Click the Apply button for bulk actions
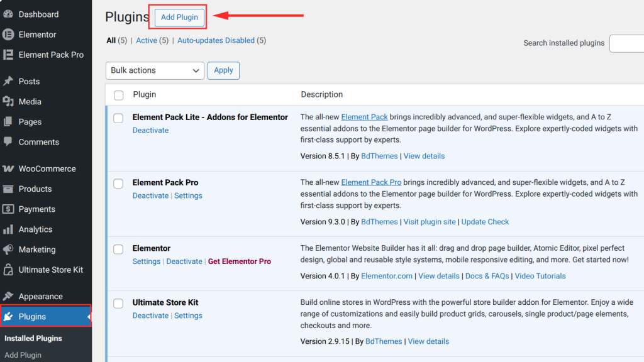 coord(223,70)
